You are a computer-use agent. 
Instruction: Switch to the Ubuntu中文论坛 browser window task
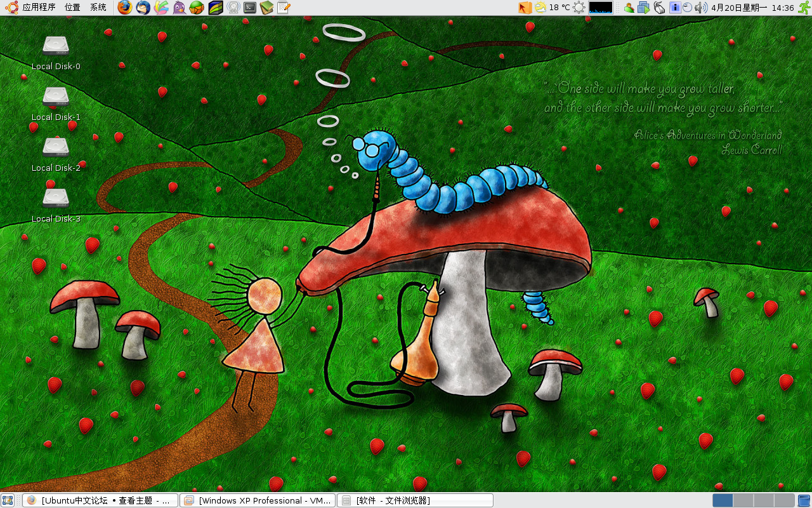[x=100, y=500]
